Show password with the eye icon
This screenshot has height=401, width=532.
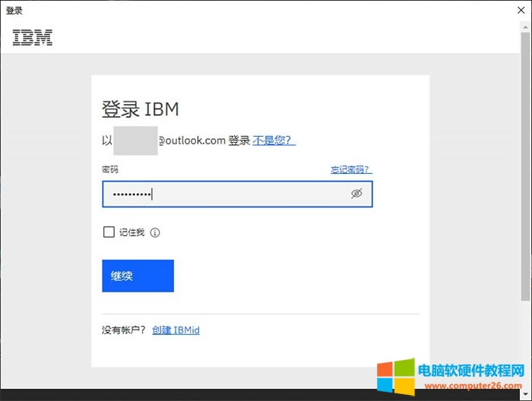click(x=356, y=194)
